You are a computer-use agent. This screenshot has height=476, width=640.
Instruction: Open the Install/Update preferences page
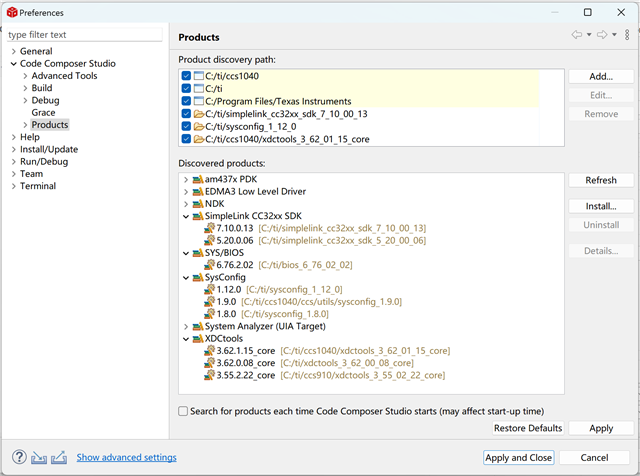48,149
